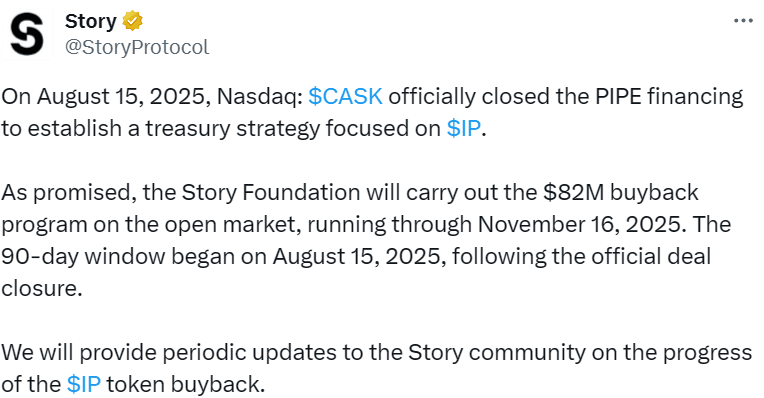764x398 pixels.
Task: Click the 'November 16, 2025' date text
Action: click(579, 225)
